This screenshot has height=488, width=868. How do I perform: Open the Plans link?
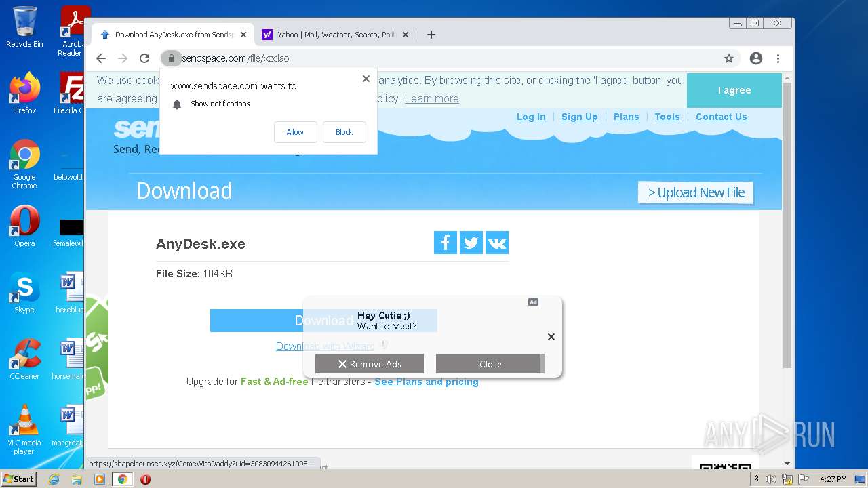pyautogui.click(x=627, y=117)
